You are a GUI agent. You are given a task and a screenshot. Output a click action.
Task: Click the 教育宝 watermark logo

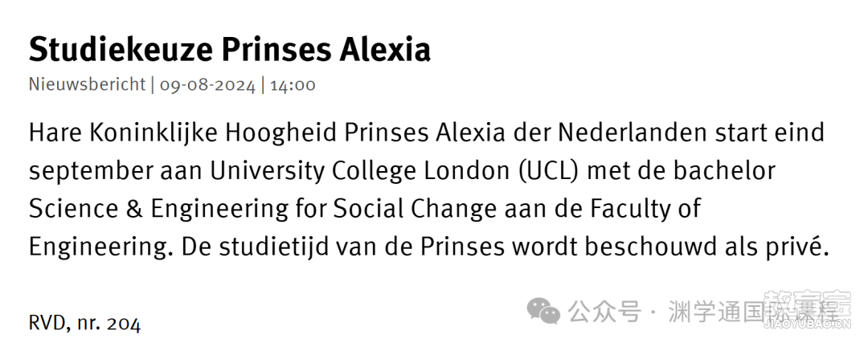pyautogui.click(x=807, y=303)
